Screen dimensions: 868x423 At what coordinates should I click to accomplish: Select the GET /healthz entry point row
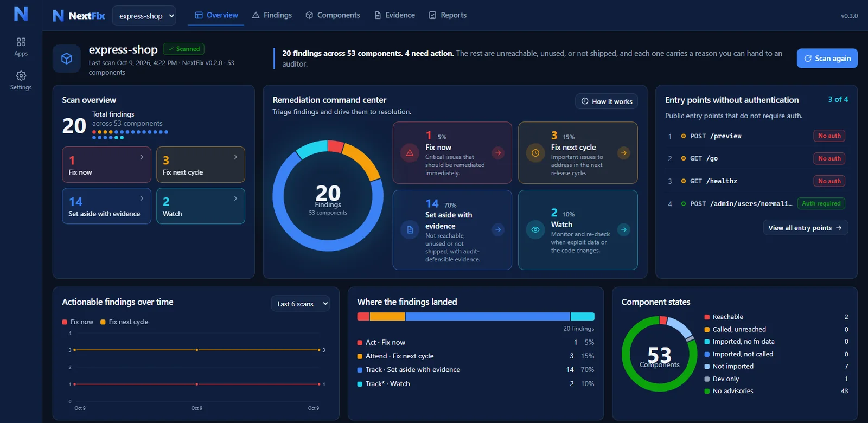coord(756,181)
